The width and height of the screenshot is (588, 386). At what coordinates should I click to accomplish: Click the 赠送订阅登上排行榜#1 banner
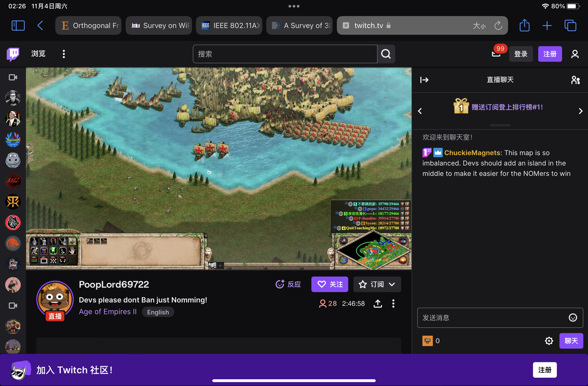pyautogui.click(x=498, y=107)
